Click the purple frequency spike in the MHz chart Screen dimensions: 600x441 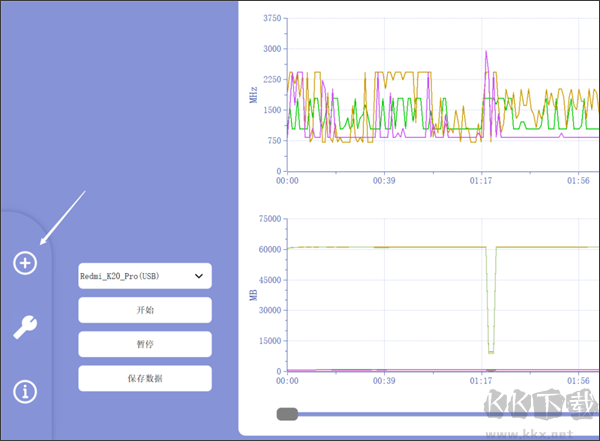tap(486, 55)
